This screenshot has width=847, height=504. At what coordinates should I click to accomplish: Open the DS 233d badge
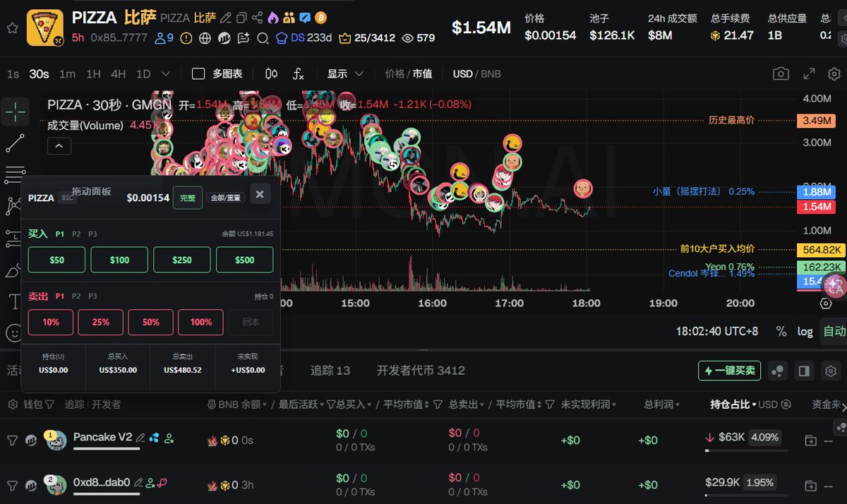[x=304, y=38]
